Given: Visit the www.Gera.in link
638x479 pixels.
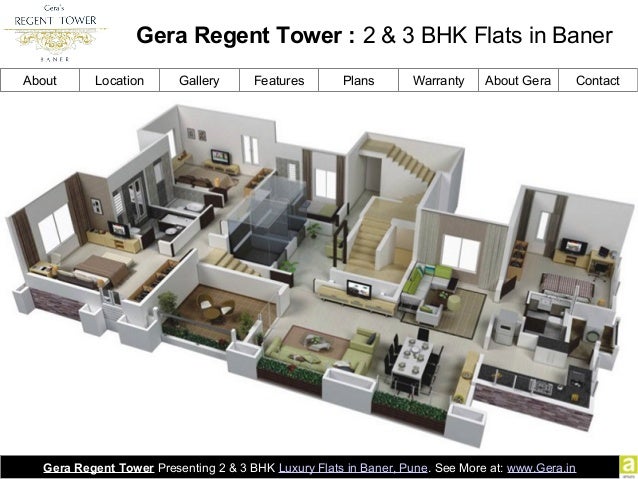Looking at the screenshot, I should (541, 468).
